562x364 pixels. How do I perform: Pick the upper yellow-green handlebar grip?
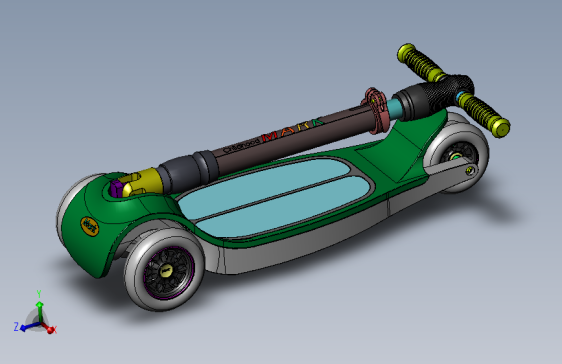point(422,63)
